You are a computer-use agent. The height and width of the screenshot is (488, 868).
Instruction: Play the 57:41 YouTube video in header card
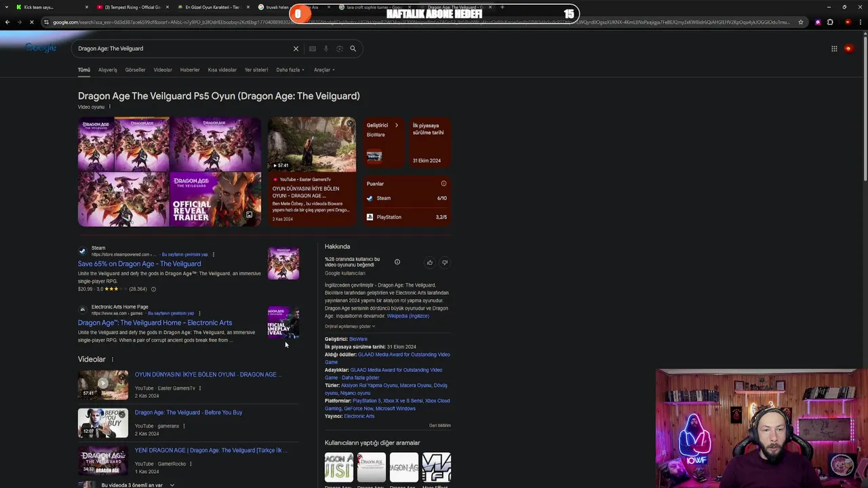311,144
